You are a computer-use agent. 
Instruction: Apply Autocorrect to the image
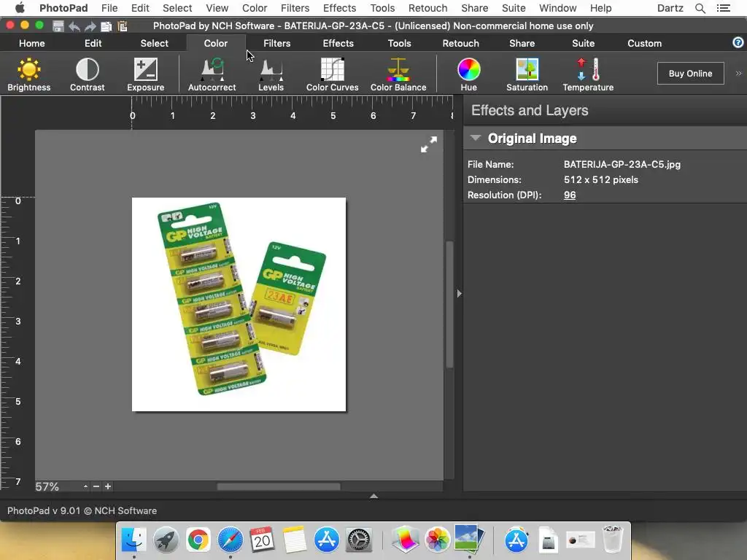pos(212,74)
